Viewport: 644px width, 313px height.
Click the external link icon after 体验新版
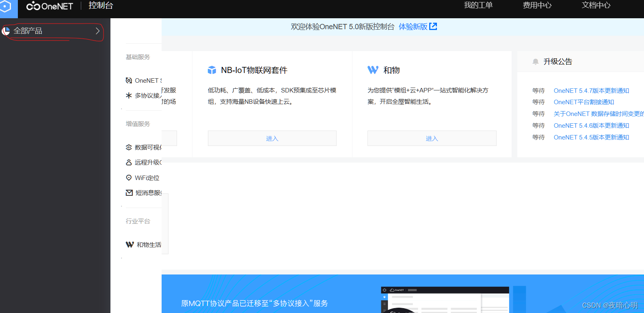coord(433,26)
